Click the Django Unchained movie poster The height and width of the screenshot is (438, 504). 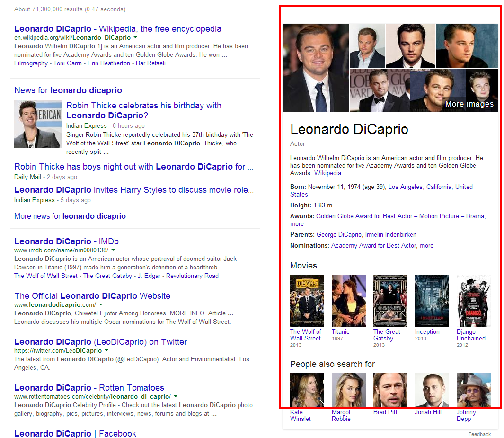(473, 301)
